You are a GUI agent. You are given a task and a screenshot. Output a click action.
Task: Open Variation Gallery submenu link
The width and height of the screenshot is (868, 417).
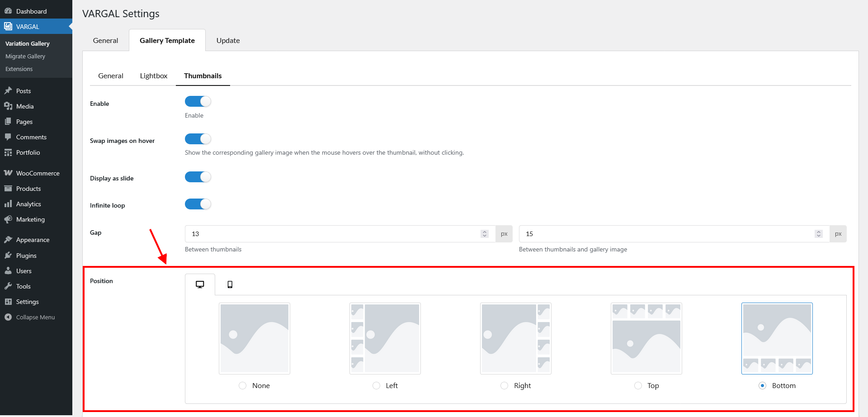pyautogui.click(x=28, y=43)
